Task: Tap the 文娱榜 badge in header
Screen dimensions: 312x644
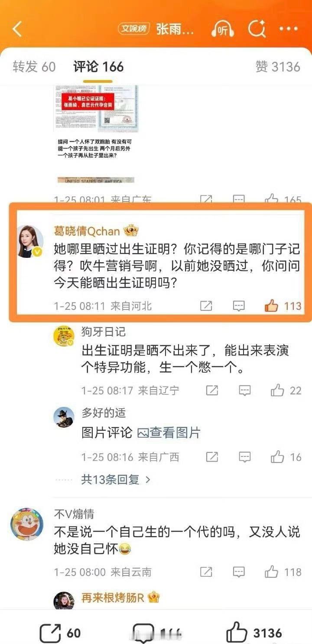Action: coord(134,29)
